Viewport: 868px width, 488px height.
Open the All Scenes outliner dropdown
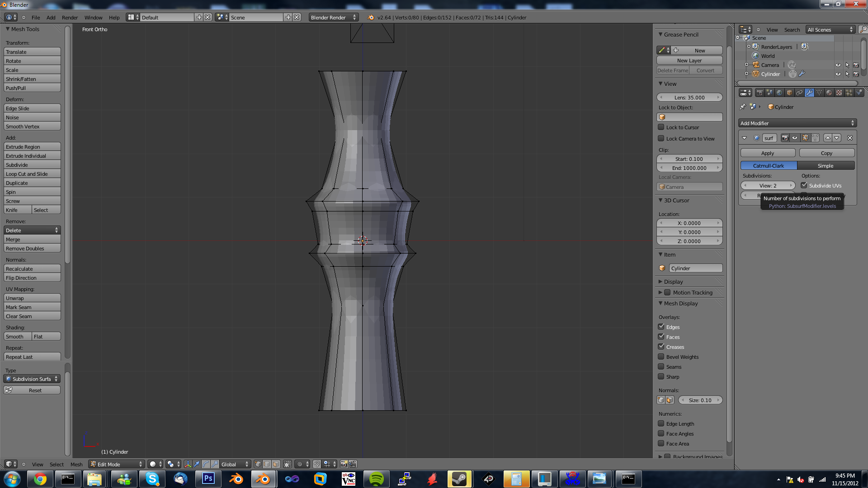(830, 29)
